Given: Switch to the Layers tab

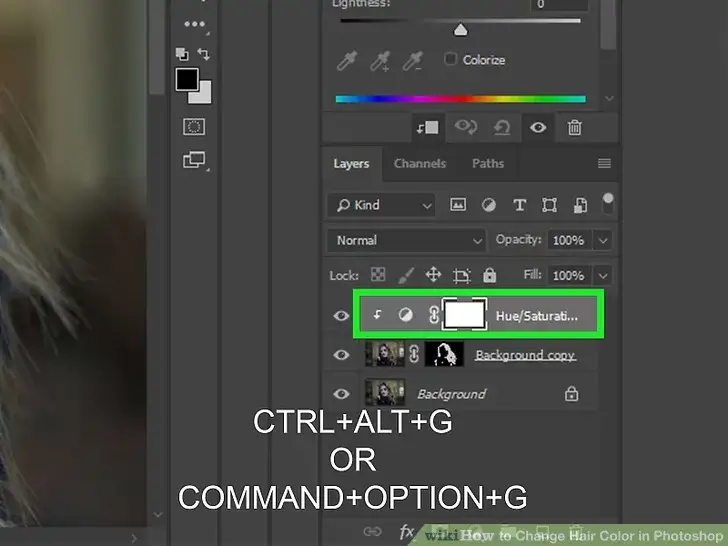Looking at the screenshot, I should coord(351,163).
